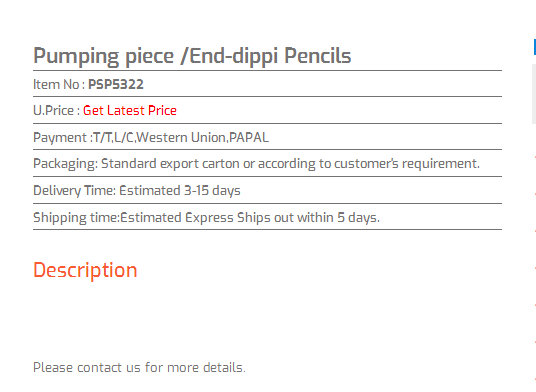Click the Delivery Time estimated 3-15 days line
Image resolution: width=536 pixels, height=392 pixels.
[137, 191]
